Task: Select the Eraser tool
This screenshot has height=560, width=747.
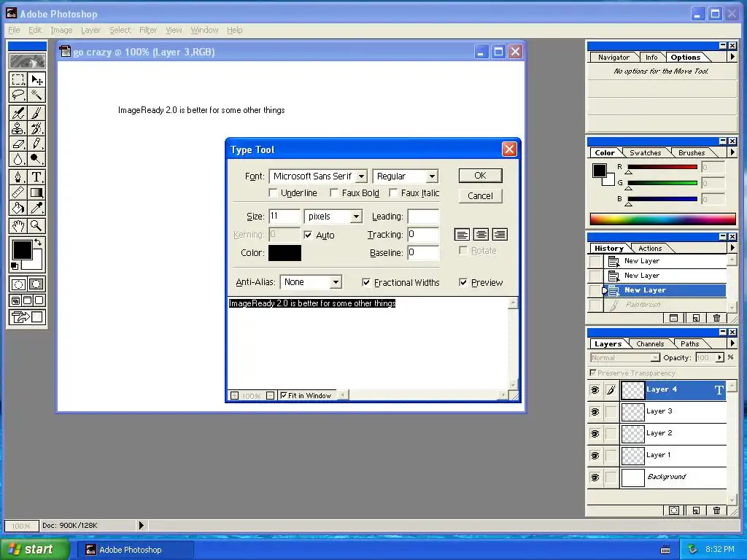Action: [18, 144]
